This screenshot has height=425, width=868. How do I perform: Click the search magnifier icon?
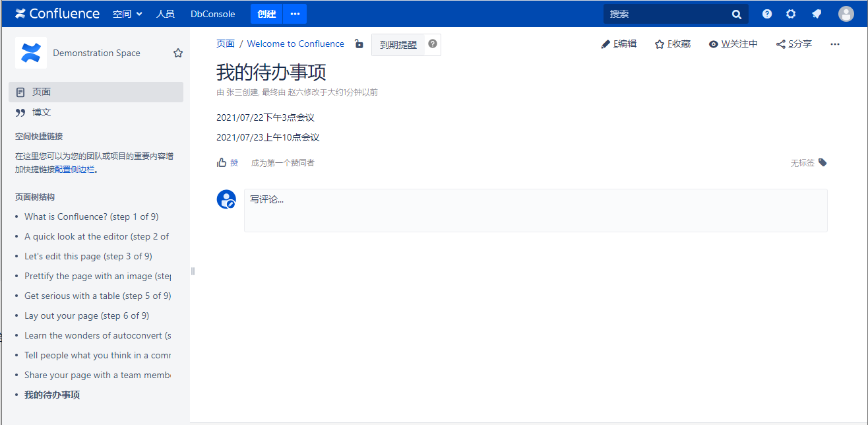point(737,15)
